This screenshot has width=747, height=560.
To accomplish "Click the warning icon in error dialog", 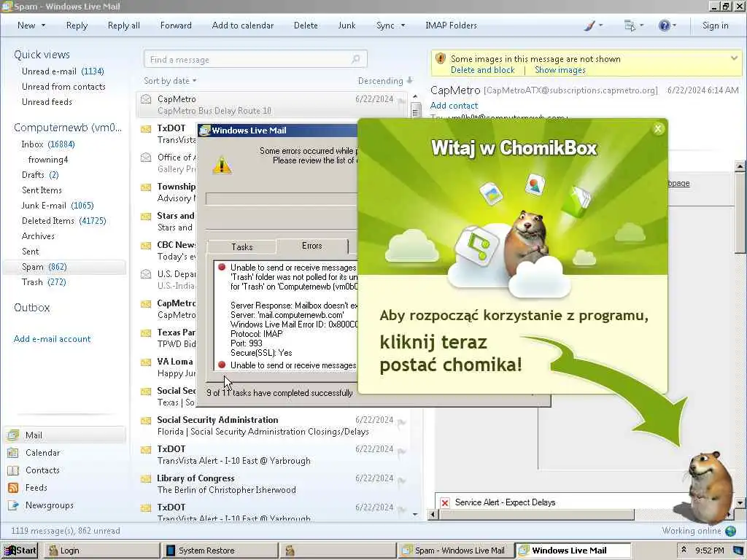I will tap(222, 165).
